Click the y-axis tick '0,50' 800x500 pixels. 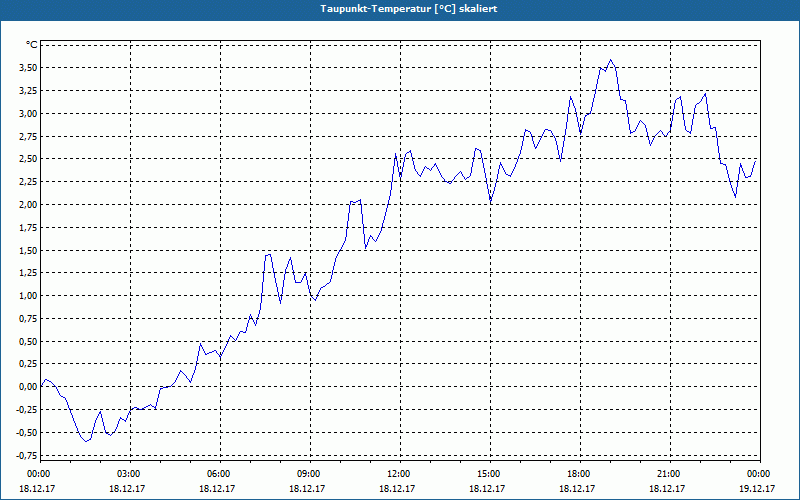tap(29, 341)
